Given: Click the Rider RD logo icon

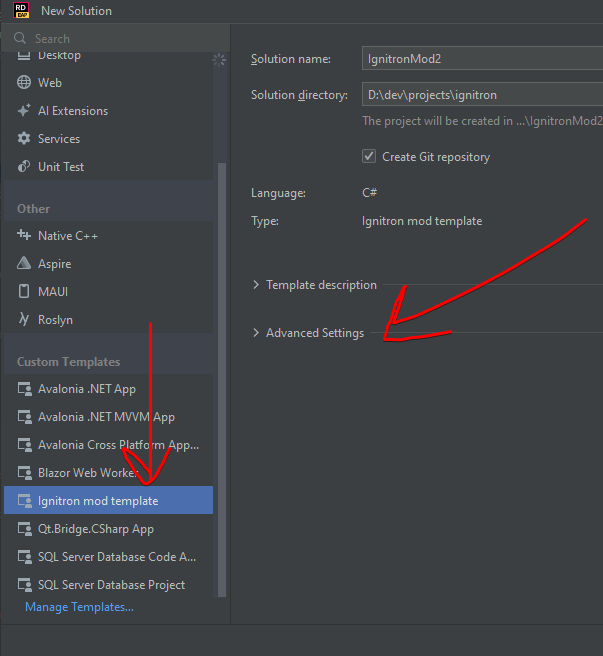Looking at the screenshot, I should (21, 10).
